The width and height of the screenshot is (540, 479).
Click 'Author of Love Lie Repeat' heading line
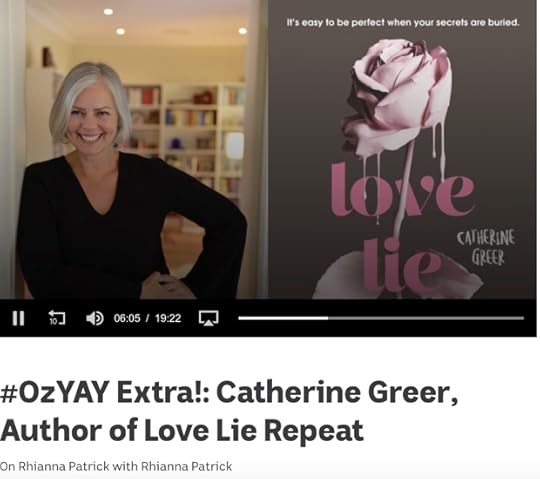[x=182, y=430]
